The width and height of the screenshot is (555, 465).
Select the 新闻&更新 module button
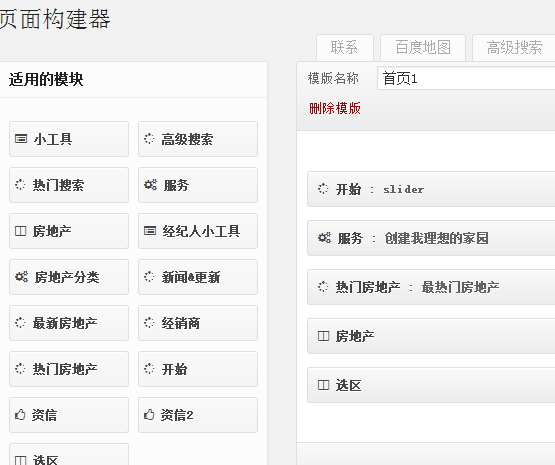[x=198, y=277]
